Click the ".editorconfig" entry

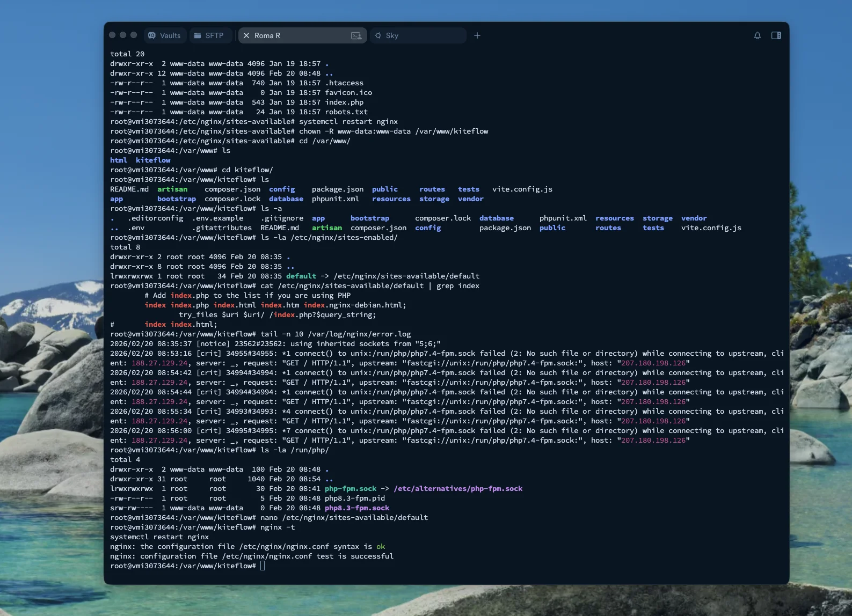[155, 218]
